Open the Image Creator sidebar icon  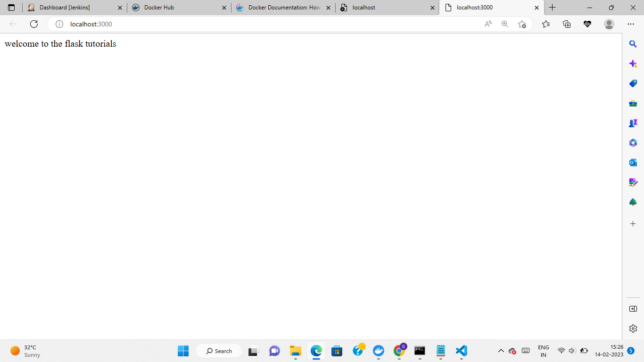(633, 182)
